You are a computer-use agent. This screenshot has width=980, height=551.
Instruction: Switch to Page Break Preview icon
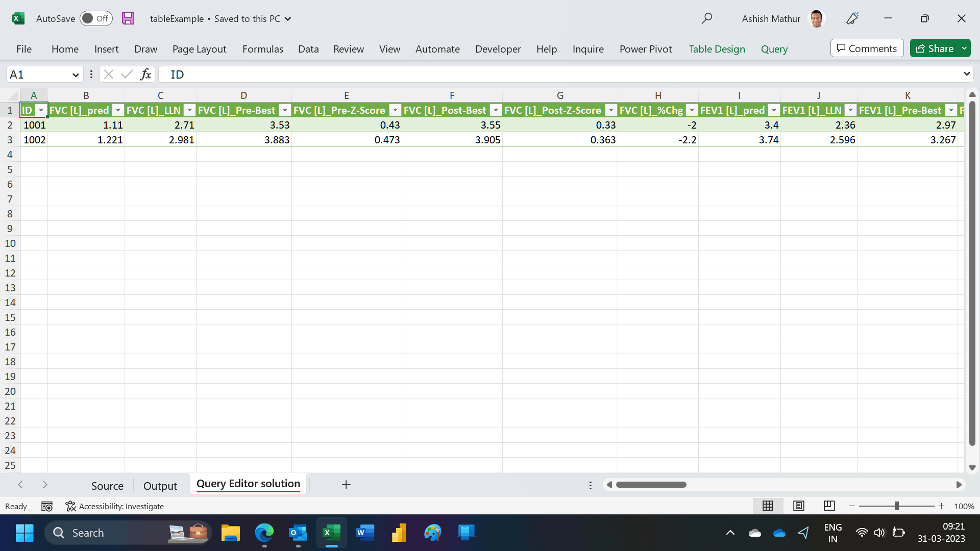pos(829,506)
